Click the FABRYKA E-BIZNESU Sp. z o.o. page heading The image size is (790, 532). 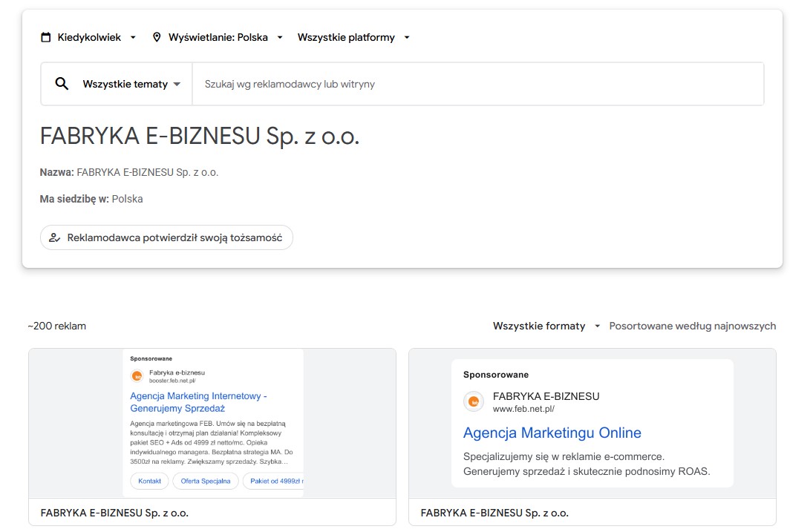coord(200,136)
